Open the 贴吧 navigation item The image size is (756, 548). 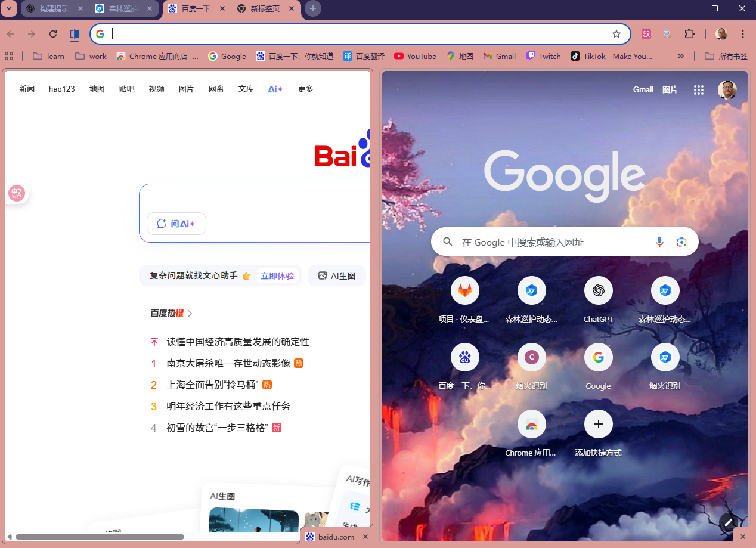pyautogui.click(x=126, y=89)
